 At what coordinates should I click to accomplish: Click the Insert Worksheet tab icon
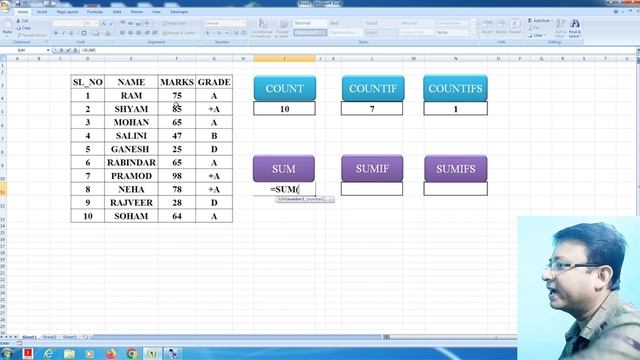pos(85,337)
